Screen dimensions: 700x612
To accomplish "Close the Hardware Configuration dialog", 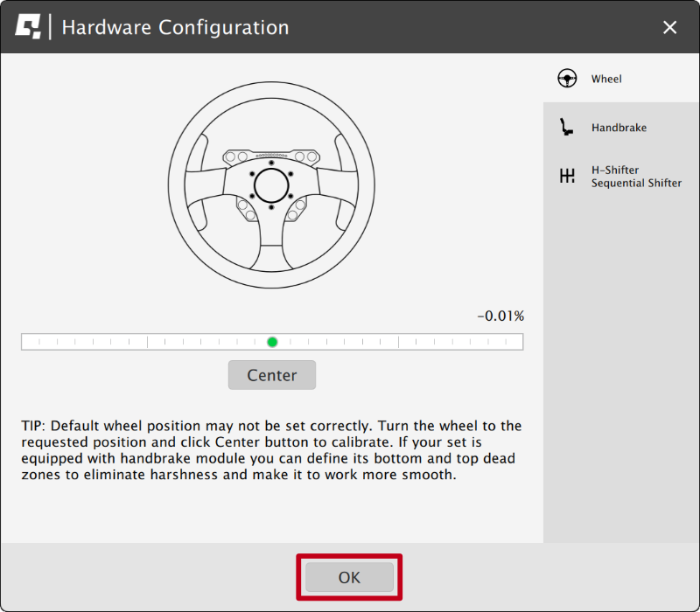I will coord(669,27).
